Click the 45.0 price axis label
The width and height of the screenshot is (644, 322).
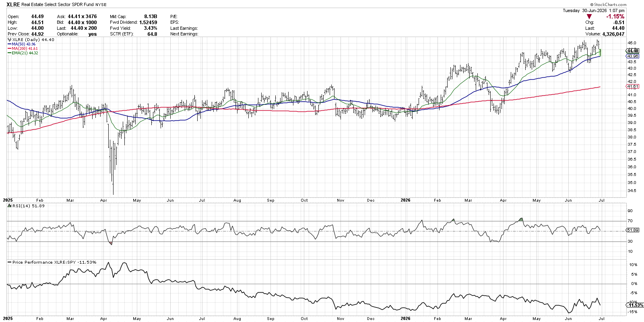[632, 43]
